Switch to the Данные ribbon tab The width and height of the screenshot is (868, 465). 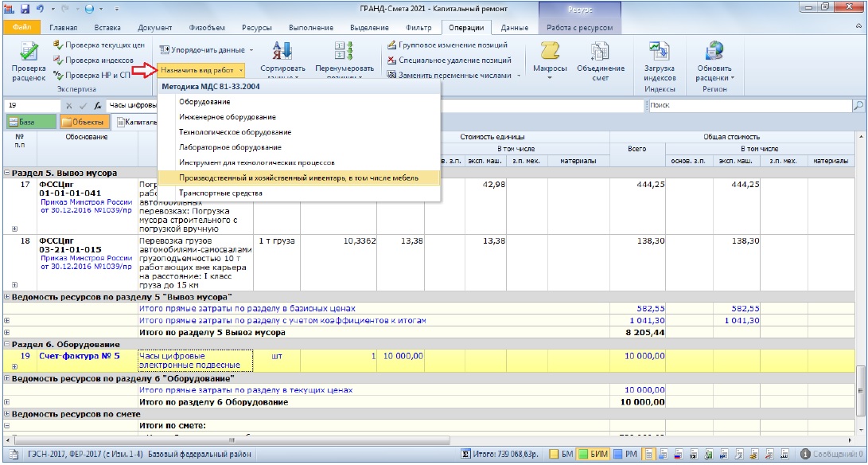[514, 28]
